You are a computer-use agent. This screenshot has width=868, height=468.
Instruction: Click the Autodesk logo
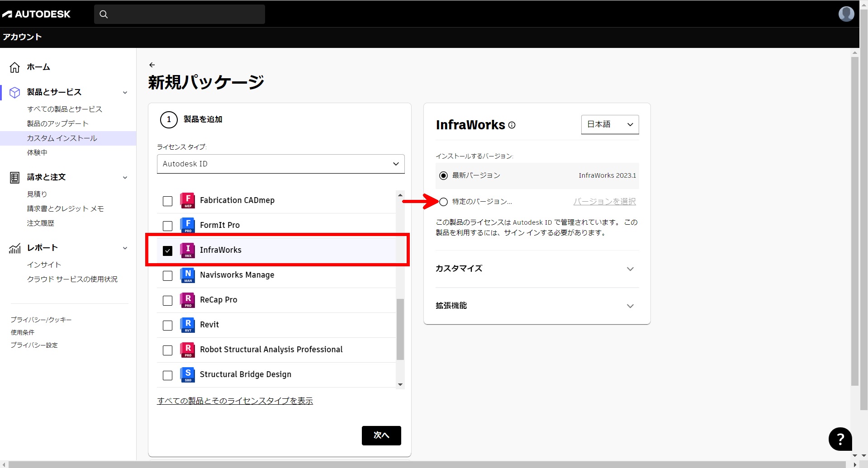(x=36, y=14)
